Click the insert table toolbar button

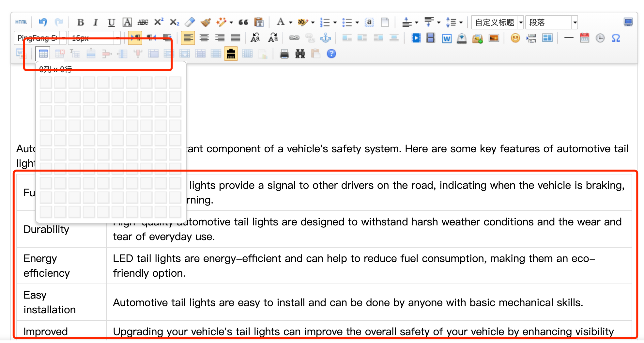click(x=43, y=54)
